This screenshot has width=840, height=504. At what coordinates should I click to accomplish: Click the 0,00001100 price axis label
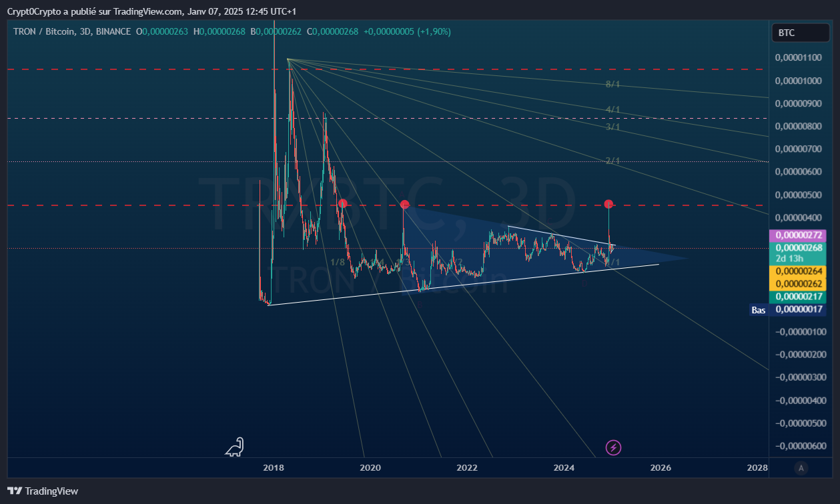click(x=799, y=58)
